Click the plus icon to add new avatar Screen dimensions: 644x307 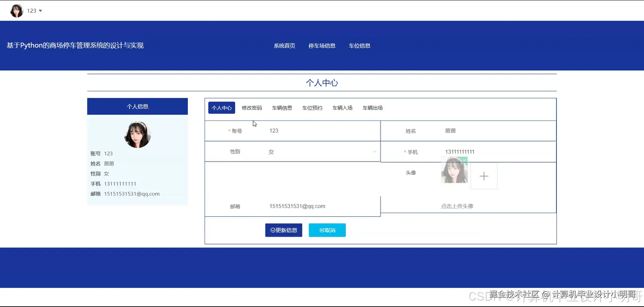coord(484,176)
